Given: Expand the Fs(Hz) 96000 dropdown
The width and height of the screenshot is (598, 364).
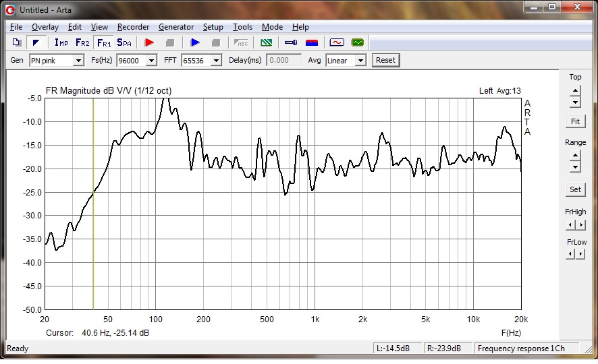Looking at the screenshot, I should [151, 61].
